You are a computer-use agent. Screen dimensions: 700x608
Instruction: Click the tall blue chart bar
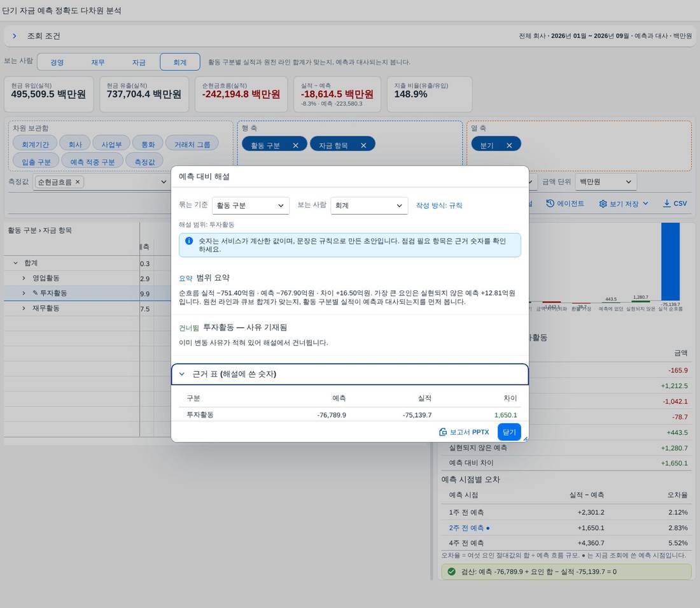(x=670, y=262)
